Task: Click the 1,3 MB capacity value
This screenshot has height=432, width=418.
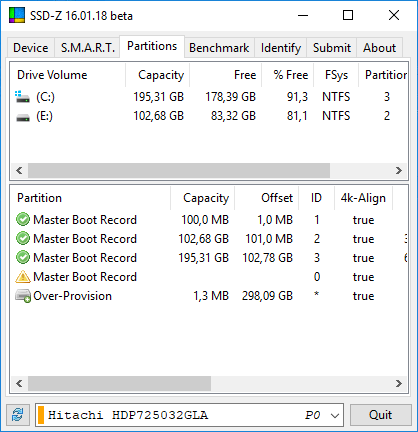Action: click(211, 296)
